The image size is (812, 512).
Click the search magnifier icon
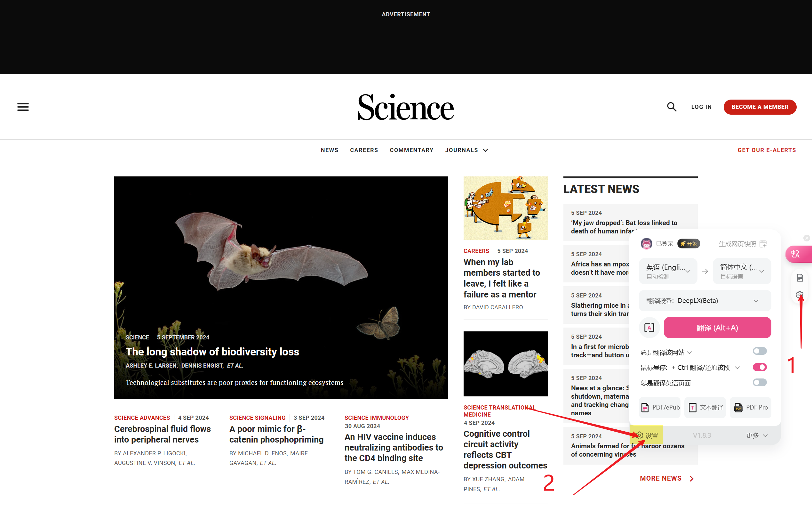coord(671,107)
